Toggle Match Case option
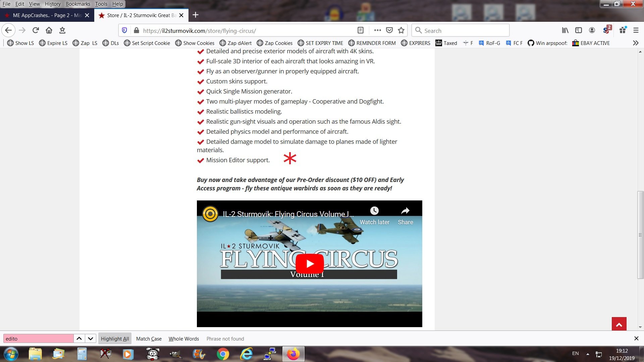 149,339
